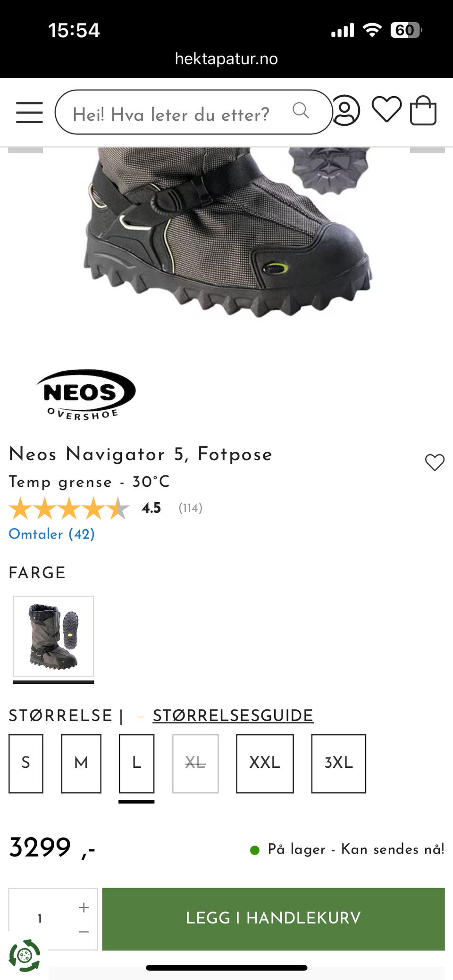
Task: Increase quantity with plus button
Action: tap(84, 907)
